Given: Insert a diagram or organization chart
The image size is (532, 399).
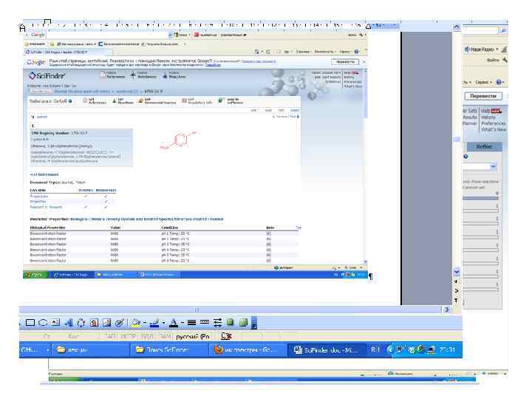Looking at the screenshot, I should pyautogui.click(x=81, y=323).
